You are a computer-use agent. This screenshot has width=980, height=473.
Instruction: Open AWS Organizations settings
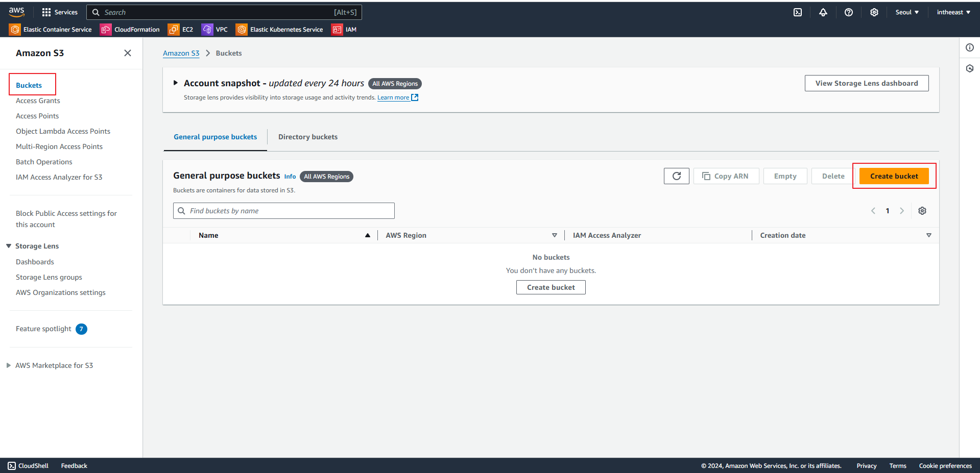(x=61, y=292)
